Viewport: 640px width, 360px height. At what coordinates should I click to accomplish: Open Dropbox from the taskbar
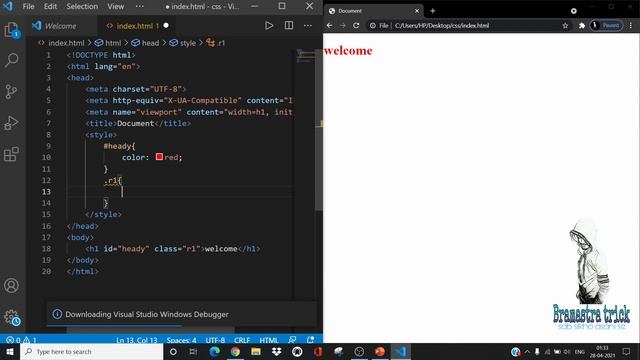tap(277, 351)
